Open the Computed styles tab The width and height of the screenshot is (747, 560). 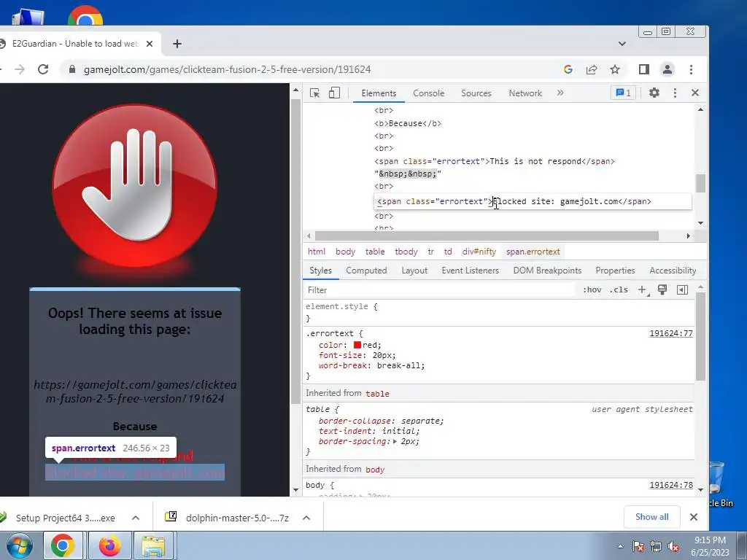click(x=366, y=271)
